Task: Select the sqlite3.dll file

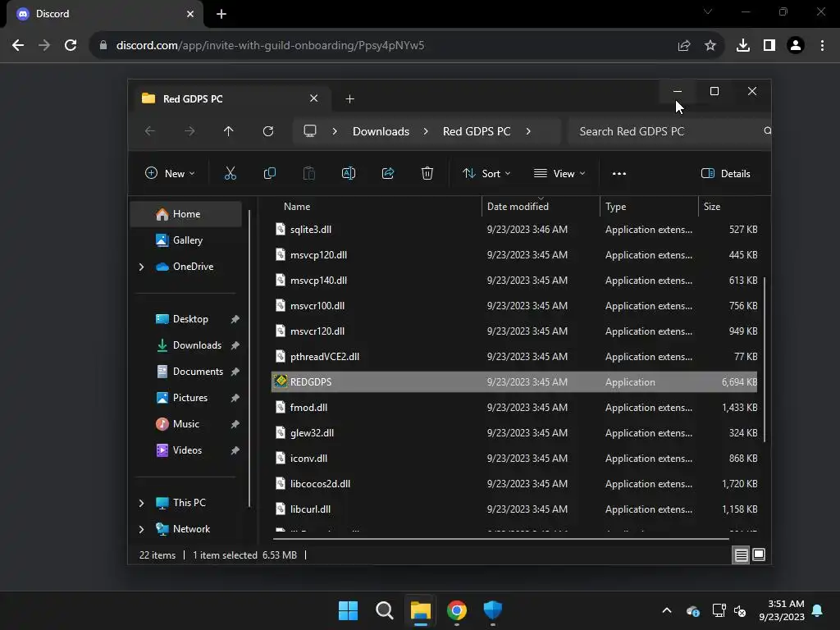Action: [x=514, y=230]
